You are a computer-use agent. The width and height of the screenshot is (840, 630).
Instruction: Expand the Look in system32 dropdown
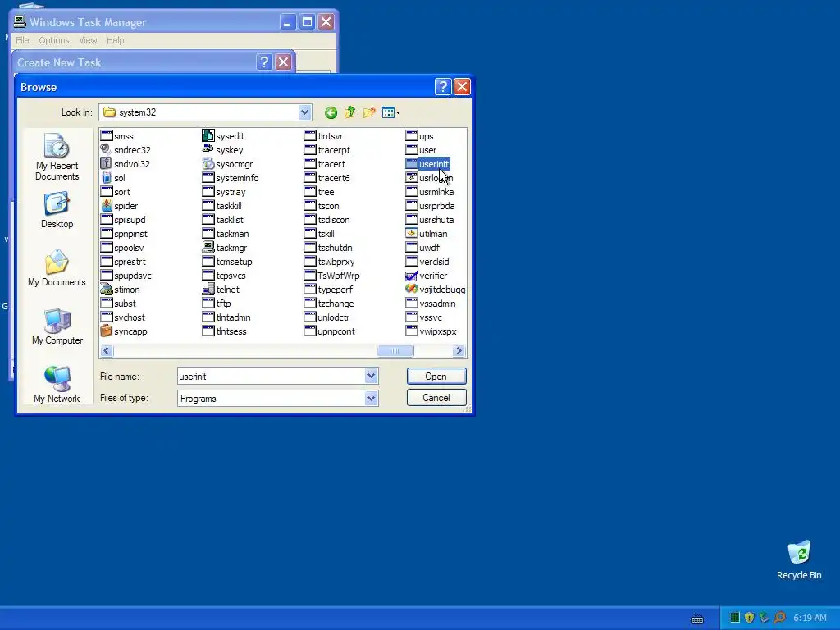304,112
